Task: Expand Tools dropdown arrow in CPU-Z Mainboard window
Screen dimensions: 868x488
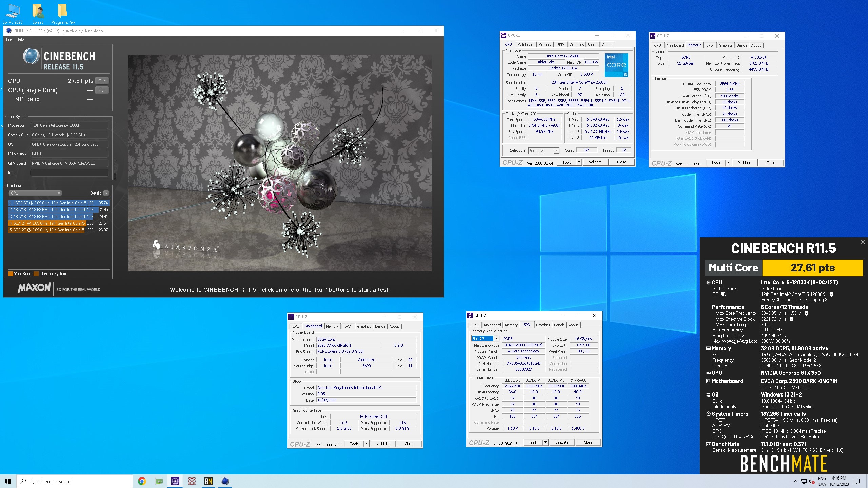Action: tap(366, 444)
